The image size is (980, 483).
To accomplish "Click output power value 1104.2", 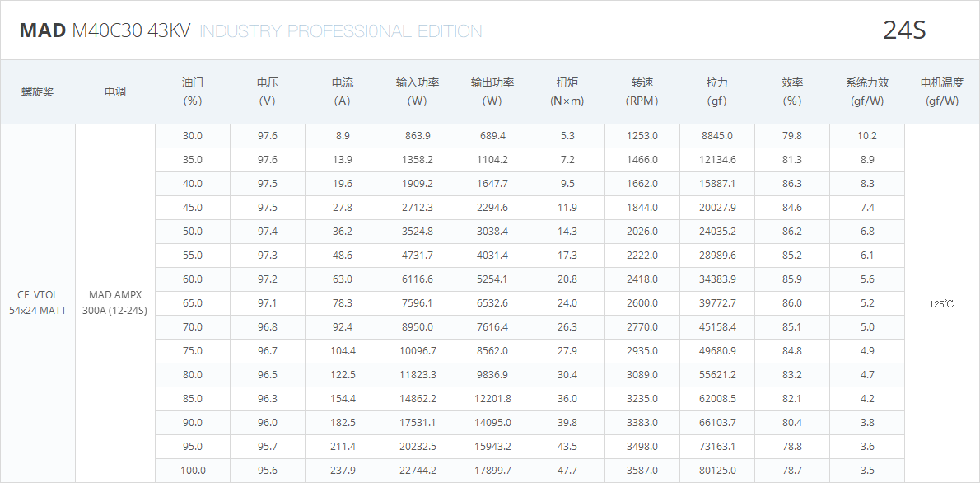I will (x=492, y=160).
